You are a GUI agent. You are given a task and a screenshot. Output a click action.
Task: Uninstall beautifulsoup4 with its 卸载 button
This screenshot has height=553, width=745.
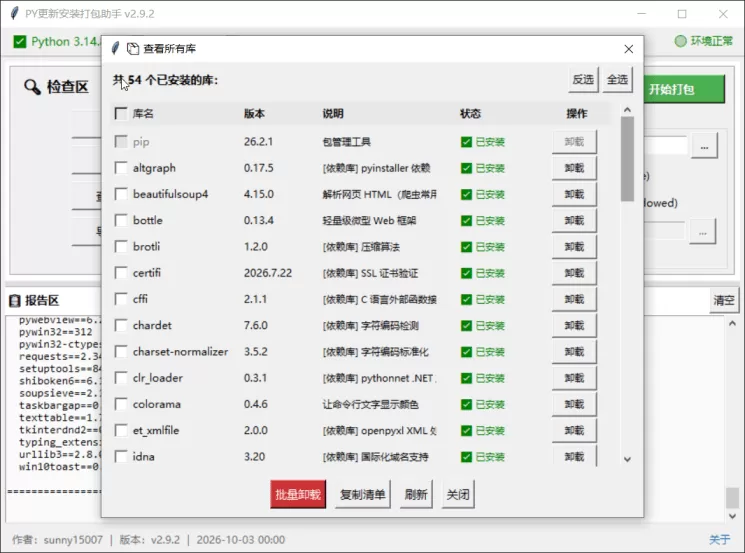pos(574,194)
